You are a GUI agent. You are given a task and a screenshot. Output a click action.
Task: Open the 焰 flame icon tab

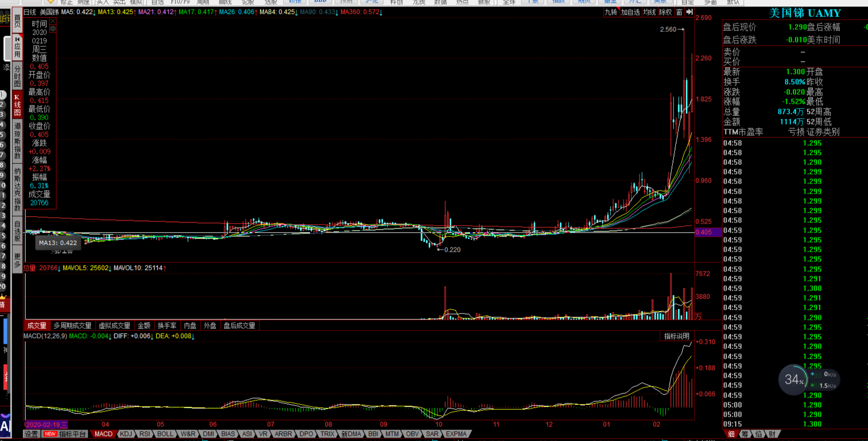(758, 434)
